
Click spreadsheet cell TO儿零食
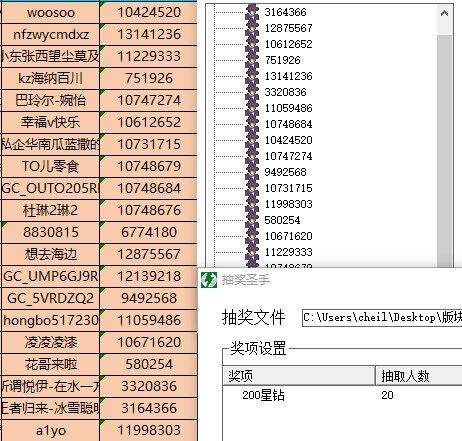click(50, 166)
